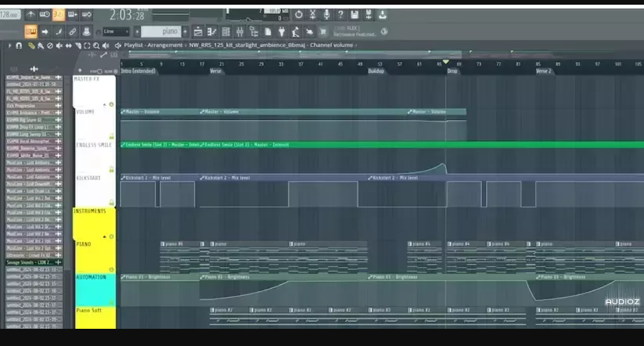Click the FLEX news panel
Viewport: 644px width, 346px height.
coord(356,31)
